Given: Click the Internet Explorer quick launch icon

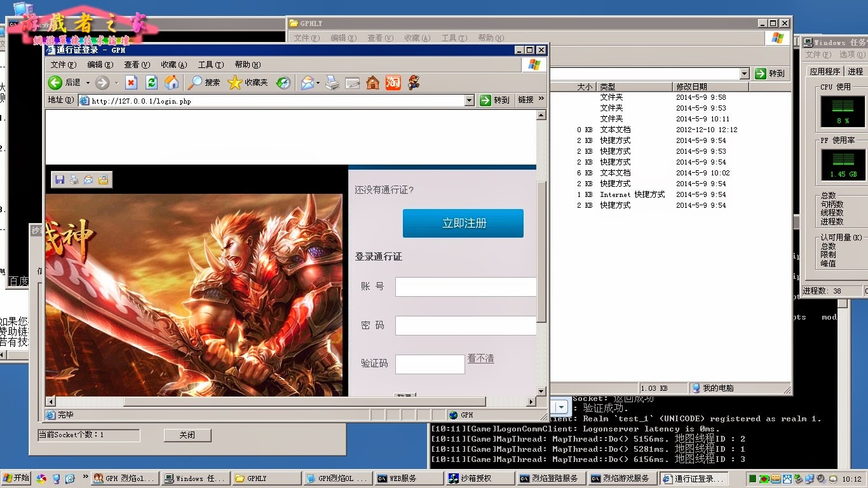Looking at the screenshot, I should [x=70, y=478].
